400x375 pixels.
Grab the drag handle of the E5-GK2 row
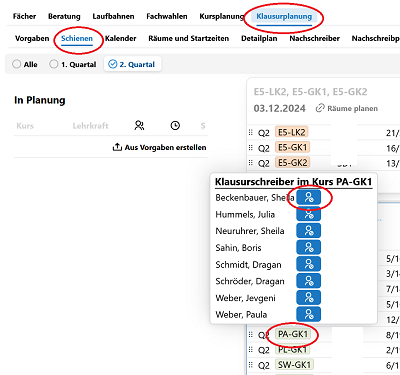[x=251, y=163]
